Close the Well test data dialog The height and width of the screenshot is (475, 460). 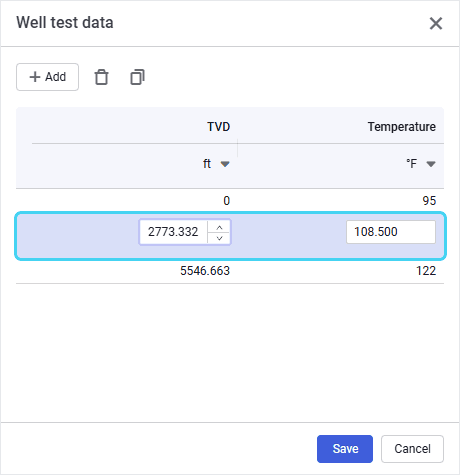tap(436, 23)
